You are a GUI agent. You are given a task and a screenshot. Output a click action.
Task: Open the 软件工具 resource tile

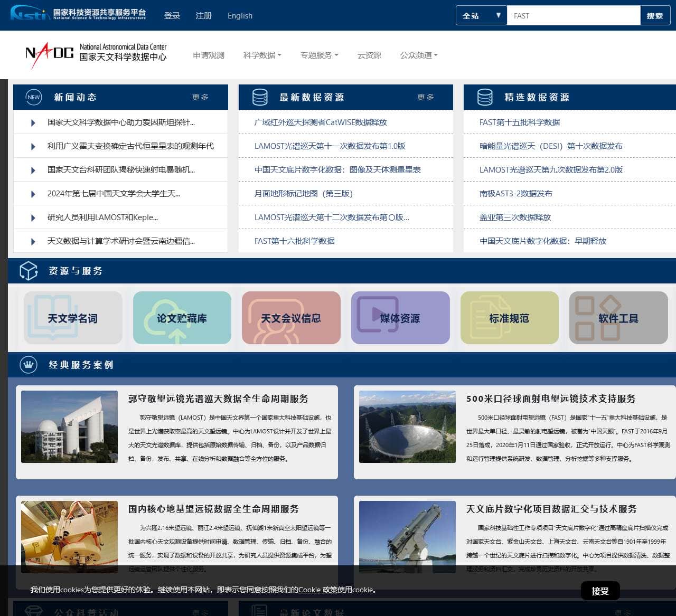point(618,318)
